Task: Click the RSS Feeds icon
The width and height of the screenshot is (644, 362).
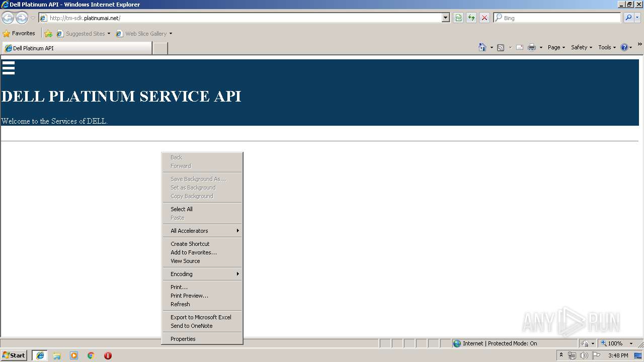Action: 501,48
